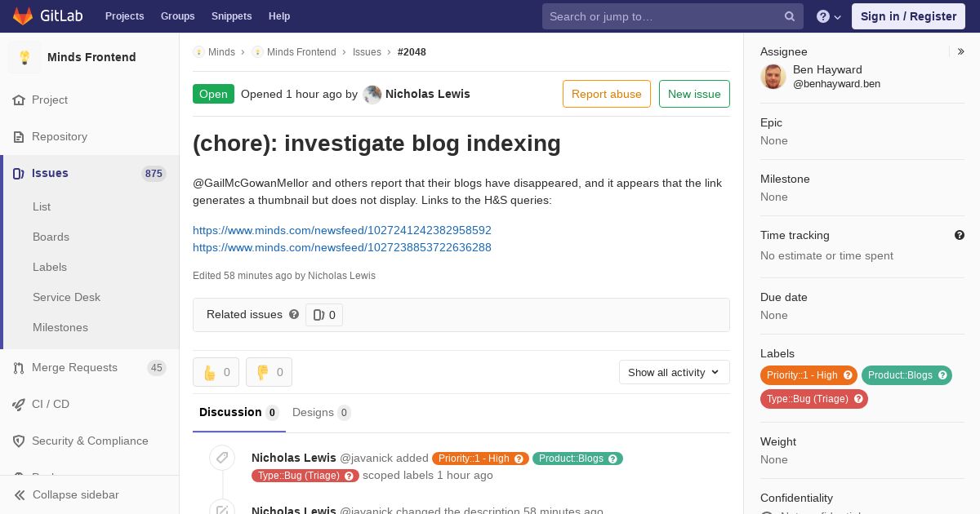This screenshot has width=980, height=514.
Task: Open the Show all activity dropdown
Action: 675,372
